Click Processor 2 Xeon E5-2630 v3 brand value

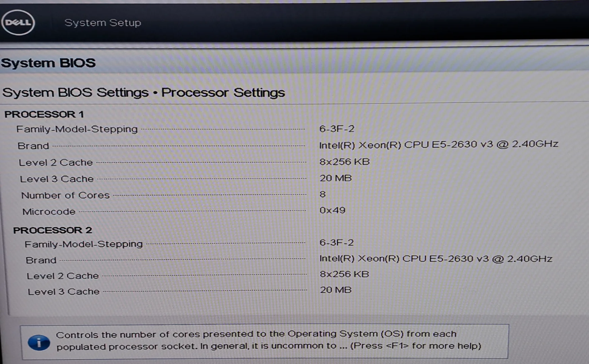pyautogui.click(x=436, y=259)
